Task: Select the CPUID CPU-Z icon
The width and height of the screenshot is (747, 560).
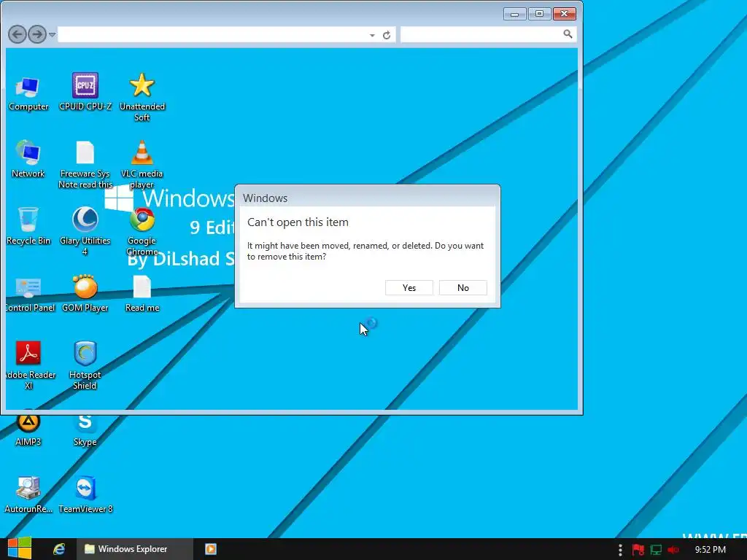Action: [x=85, y=93]
